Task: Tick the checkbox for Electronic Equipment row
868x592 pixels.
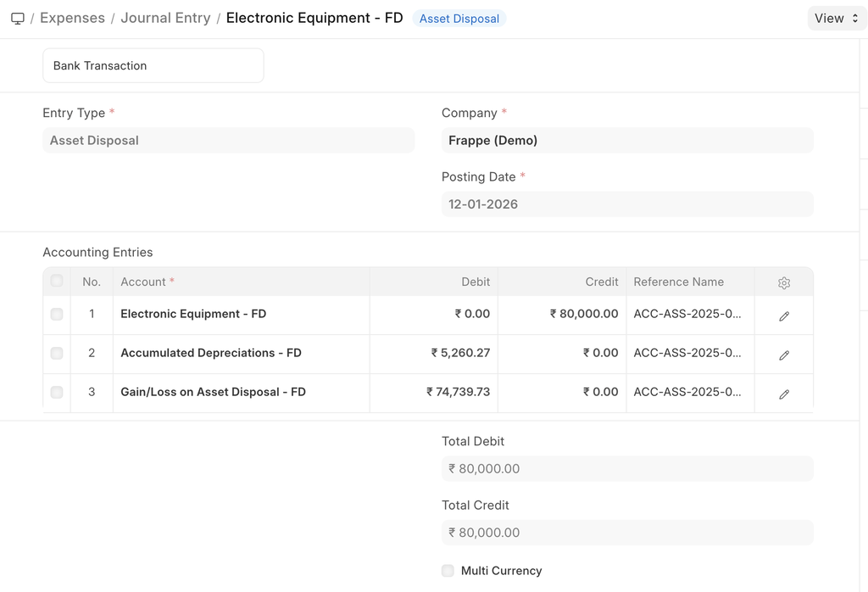Action: [57, 315]
